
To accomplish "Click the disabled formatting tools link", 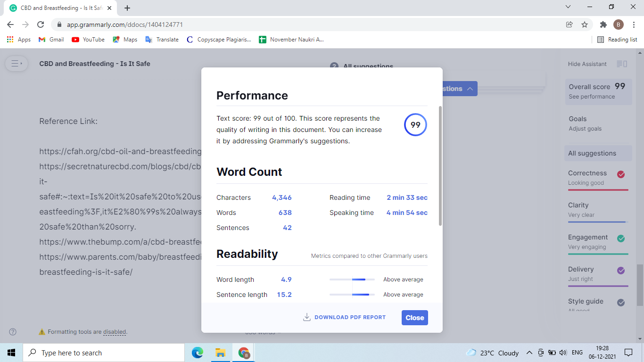I will 115,332.
